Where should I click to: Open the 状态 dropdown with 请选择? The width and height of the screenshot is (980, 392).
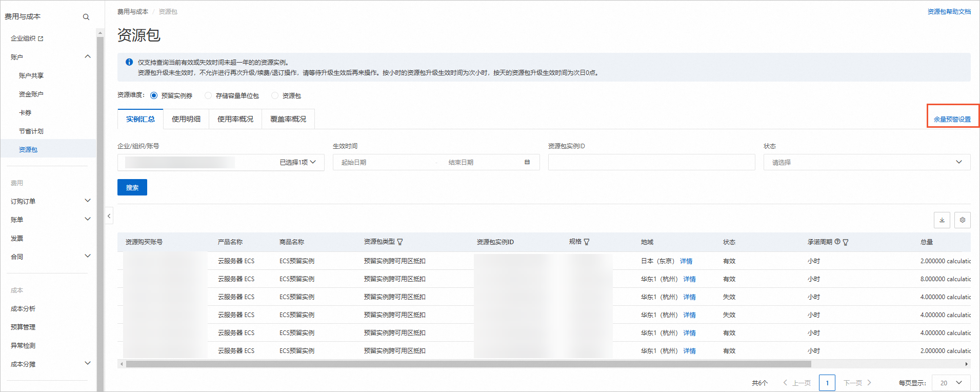(x=867, y=162)
